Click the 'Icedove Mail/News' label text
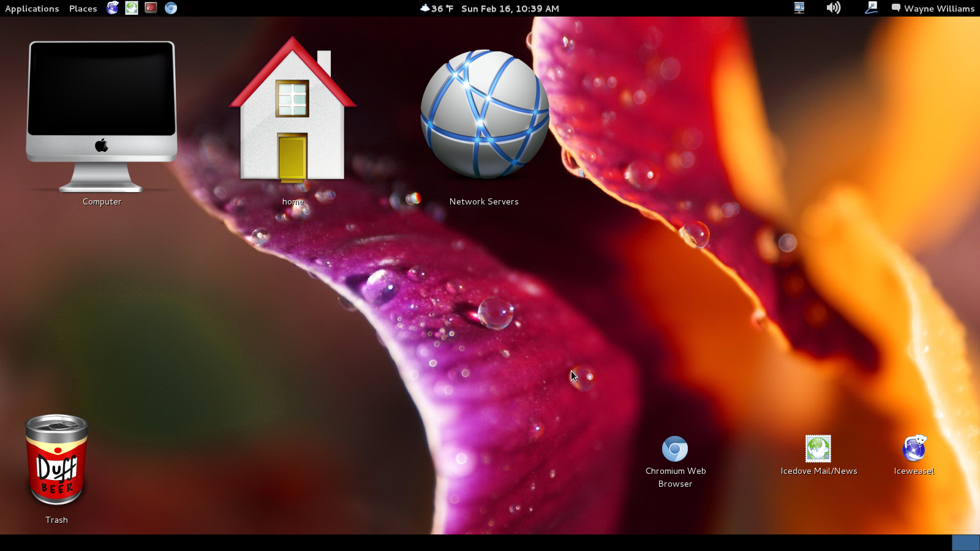Image resolution: width=980 pixels, height=551 pixels. [819, 471]
